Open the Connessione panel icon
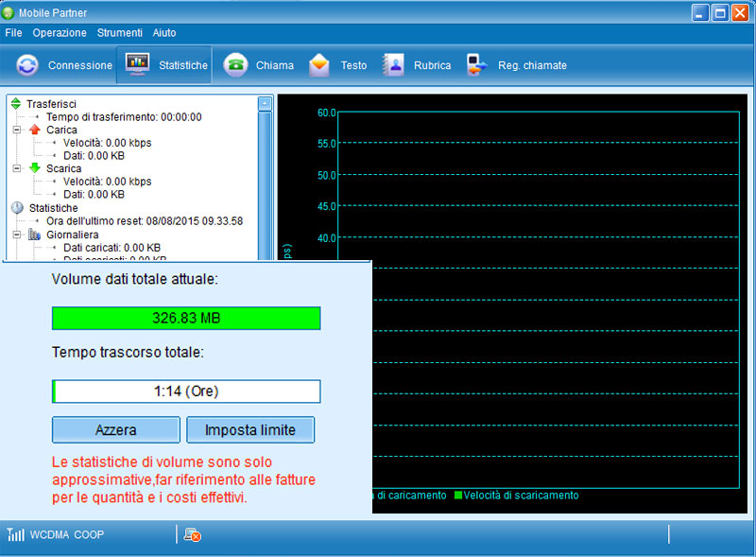Screen dimensions: 756x557 coord(26,64)
